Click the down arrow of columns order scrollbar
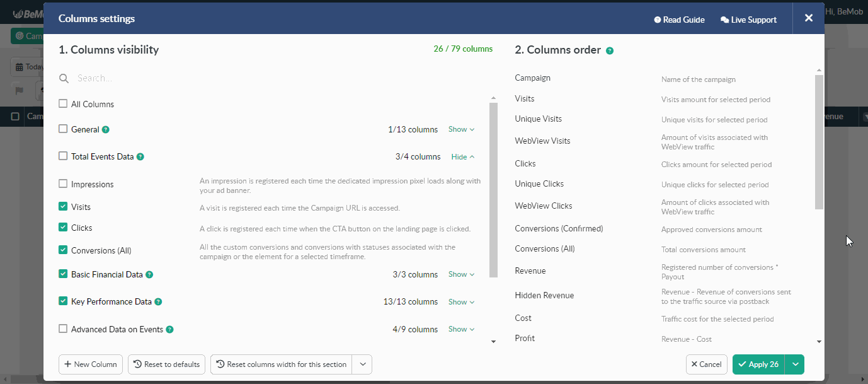 tap(819, 342)
